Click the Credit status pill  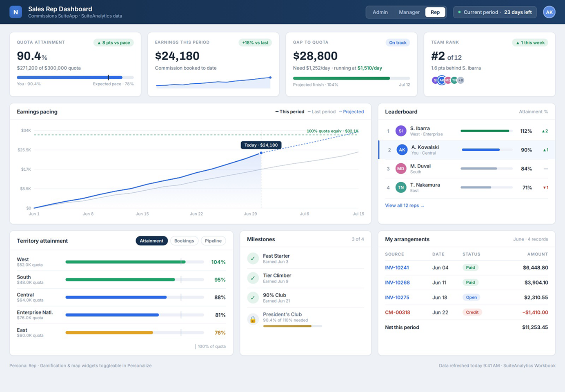click(472, 312)
